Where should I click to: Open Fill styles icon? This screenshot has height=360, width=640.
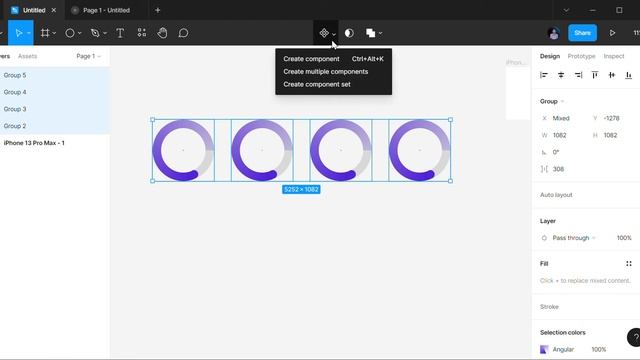point(629,264)
